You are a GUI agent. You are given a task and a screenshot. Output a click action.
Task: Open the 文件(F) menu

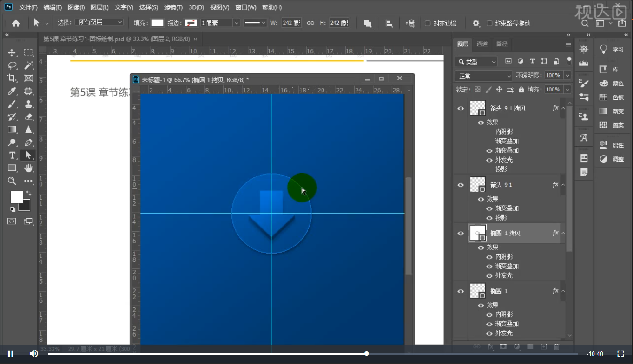tap(28, 7)
